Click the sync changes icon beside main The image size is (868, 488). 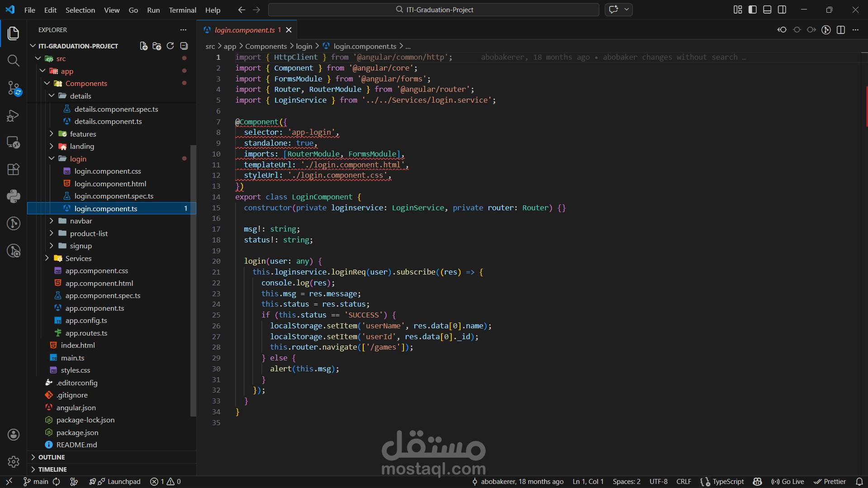point(57,482)
